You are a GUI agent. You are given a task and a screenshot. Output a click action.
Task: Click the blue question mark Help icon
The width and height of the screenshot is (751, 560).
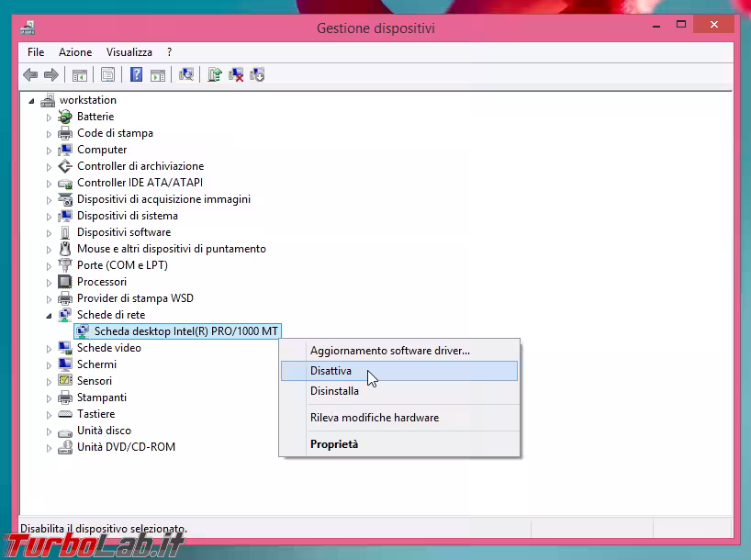(x=136, y=75)
